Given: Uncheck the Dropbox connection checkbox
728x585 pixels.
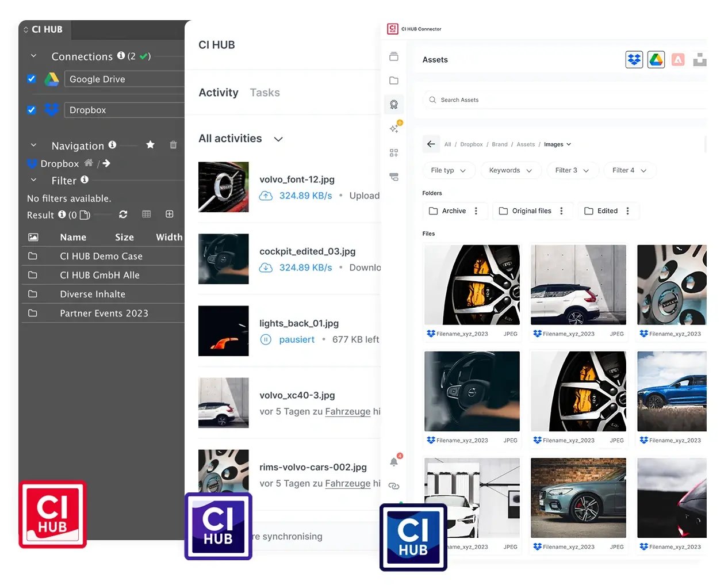Looking at the screenshot, I should [x=32, y=110].
